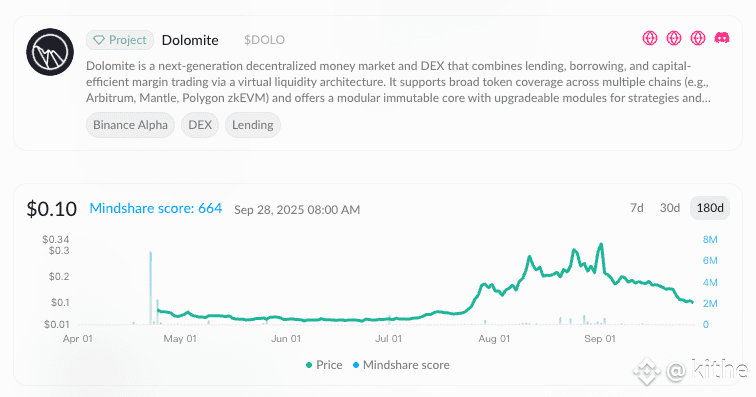
Task: Select the DEX tag
Action: [x=200, y=125]
